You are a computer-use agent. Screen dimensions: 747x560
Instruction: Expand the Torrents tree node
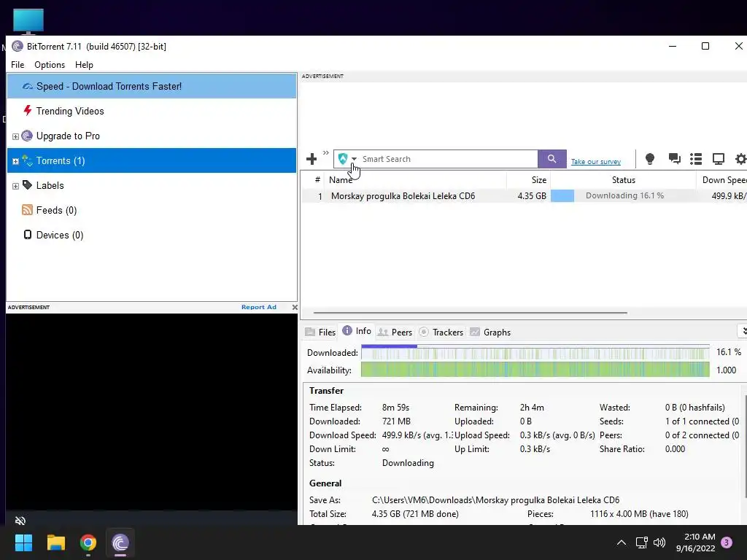click(15, 161)
